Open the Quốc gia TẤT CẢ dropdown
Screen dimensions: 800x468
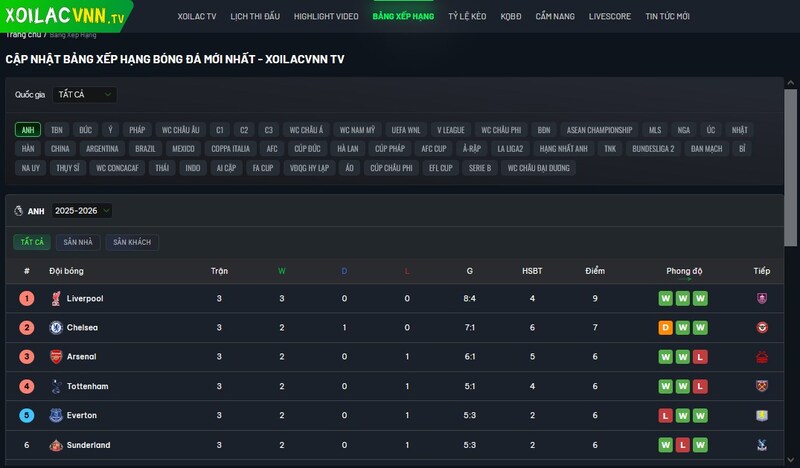point(84,95)
